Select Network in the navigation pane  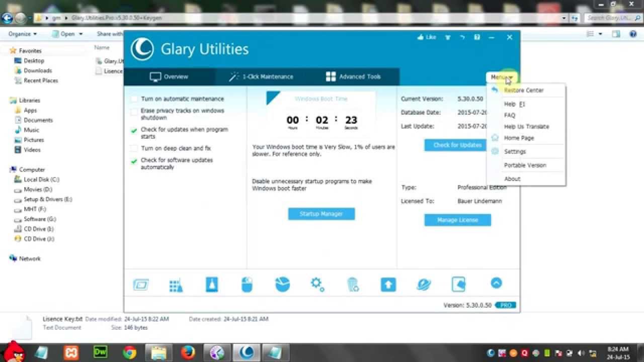30,259
